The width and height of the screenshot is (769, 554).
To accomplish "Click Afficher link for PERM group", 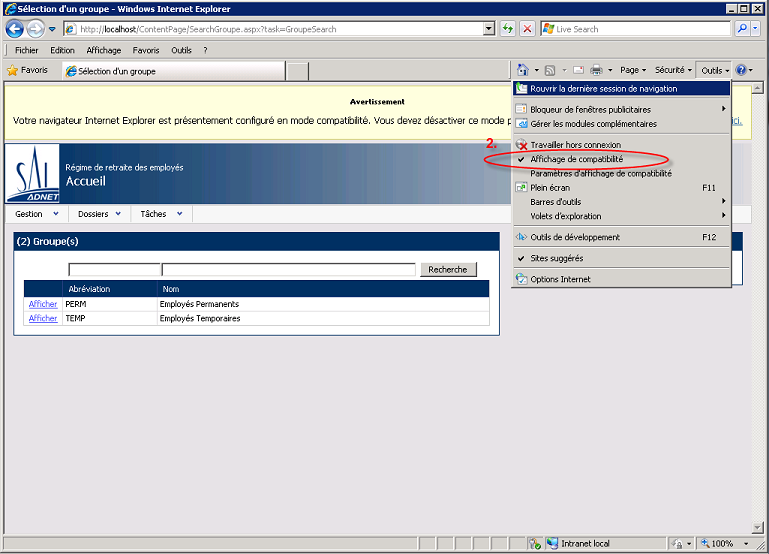I will point(43,304).
